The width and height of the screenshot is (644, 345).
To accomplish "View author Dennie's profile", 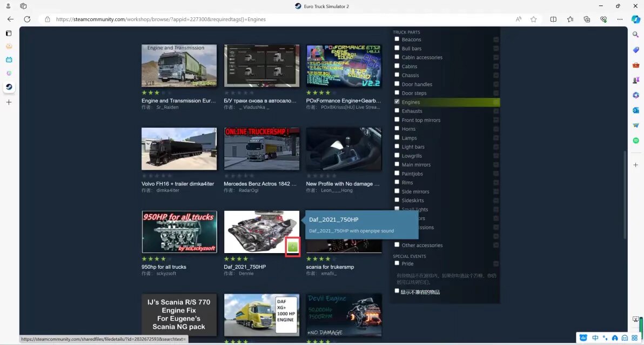I will click(x=246, y=274).
